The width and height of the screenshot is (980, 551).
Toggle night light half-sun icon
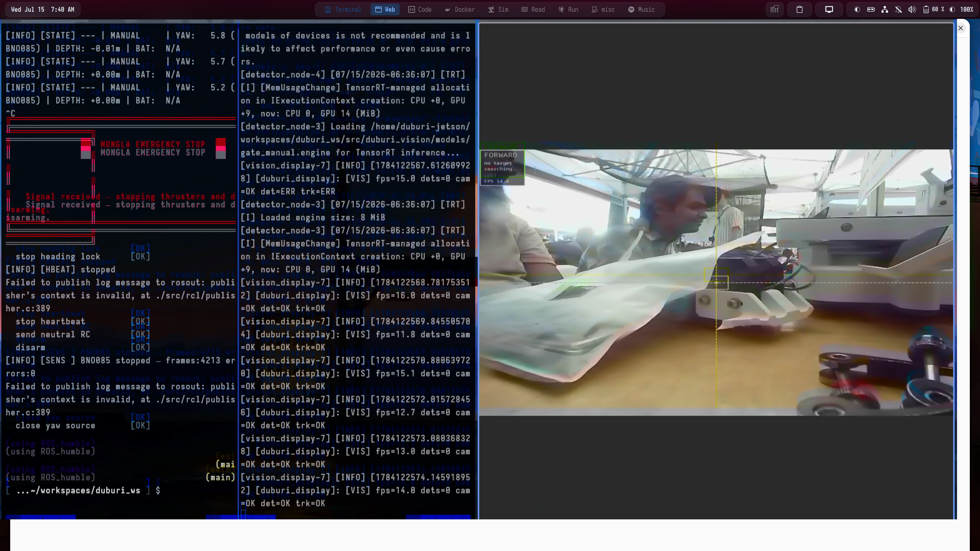pos(857,9)
